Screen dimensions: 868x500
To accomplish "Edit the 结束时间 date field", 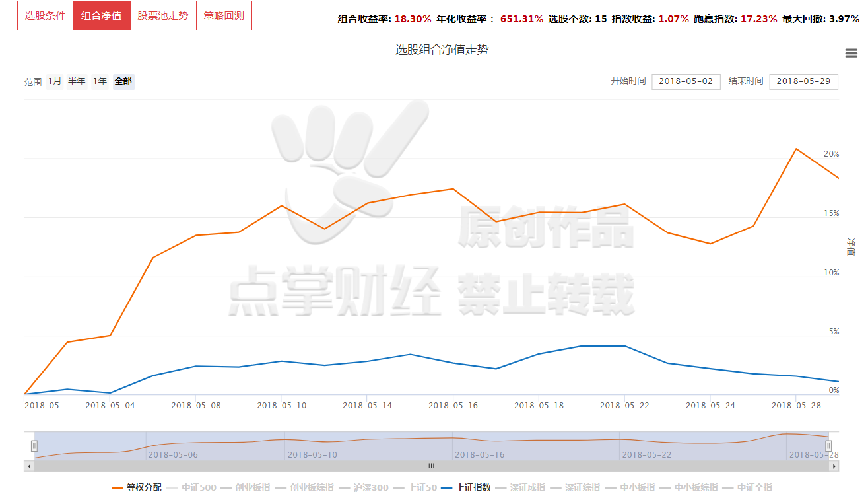I will (803, 81).
